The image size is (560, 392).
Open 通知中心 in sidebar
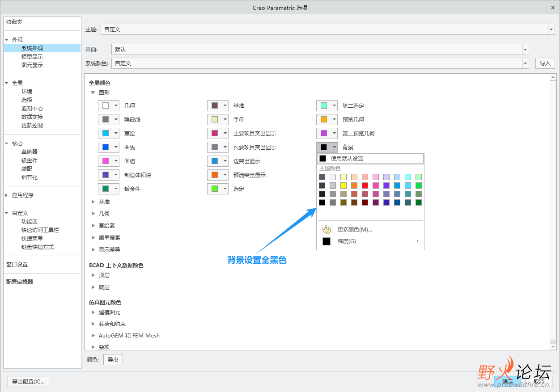click(x=32, y=109)
